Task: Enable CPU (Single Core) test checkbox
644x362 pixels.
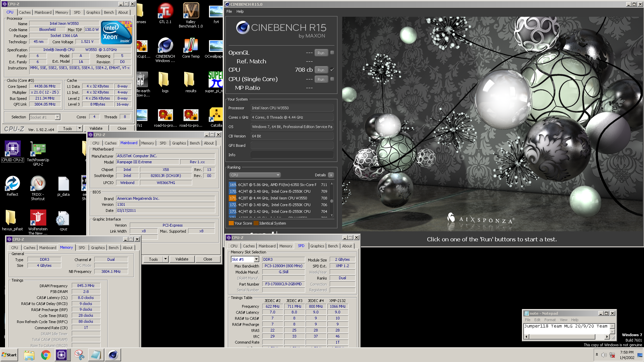Action: click(x=332, y=79)
